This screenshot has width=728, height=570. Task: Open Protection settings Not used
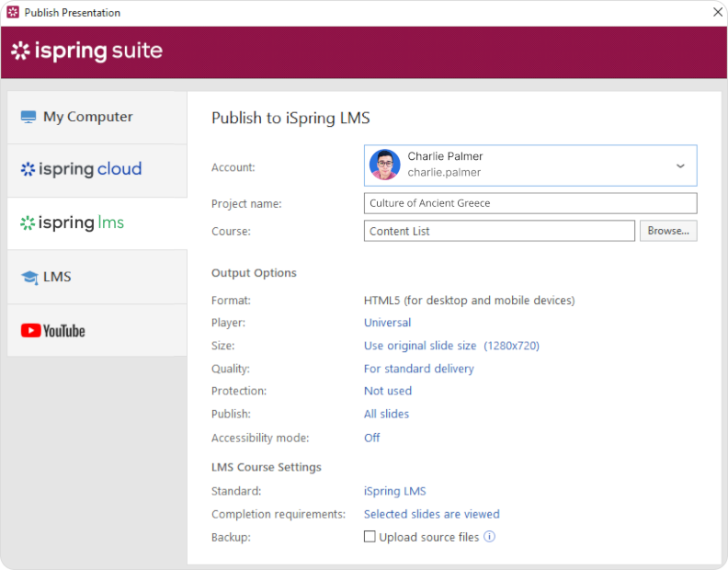click(388, 391)
